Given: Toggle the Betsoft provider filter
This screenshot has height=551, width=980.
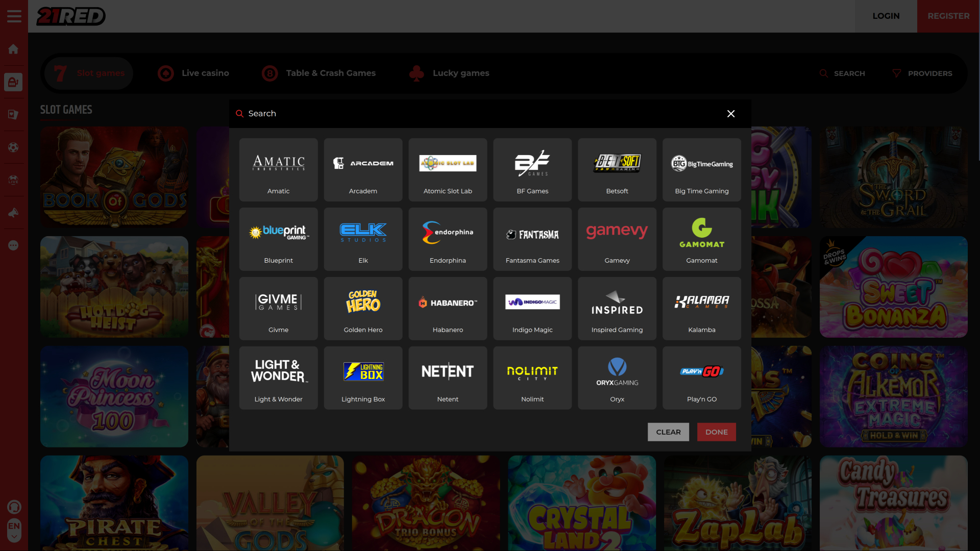Looking at the screenshot, I should tap(617, 169).
